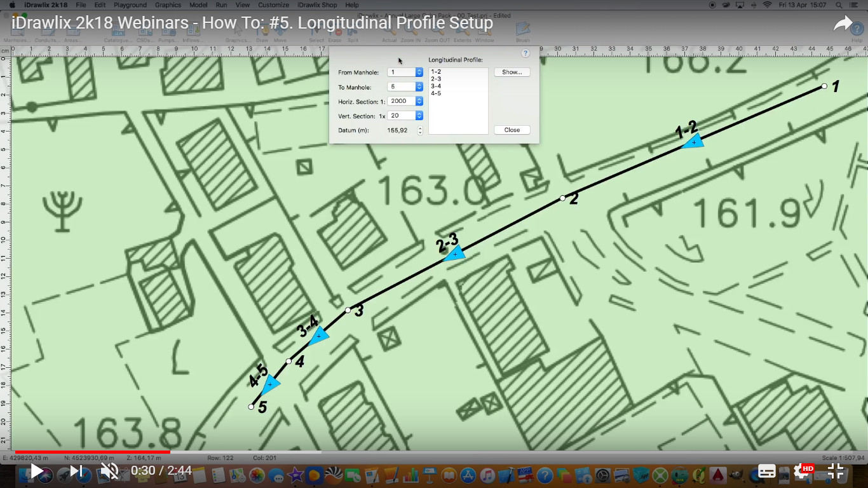Open the Model menu
Viewport: 868px width, 488px height.
198,4
